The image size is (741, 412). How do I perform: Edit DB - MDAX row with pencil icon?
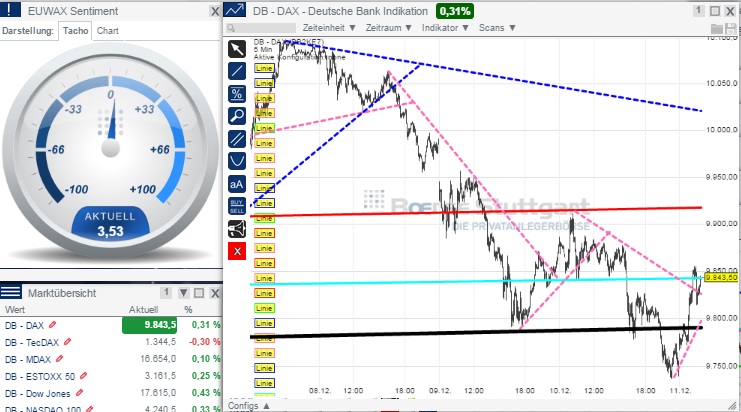[x=59, y=359]
